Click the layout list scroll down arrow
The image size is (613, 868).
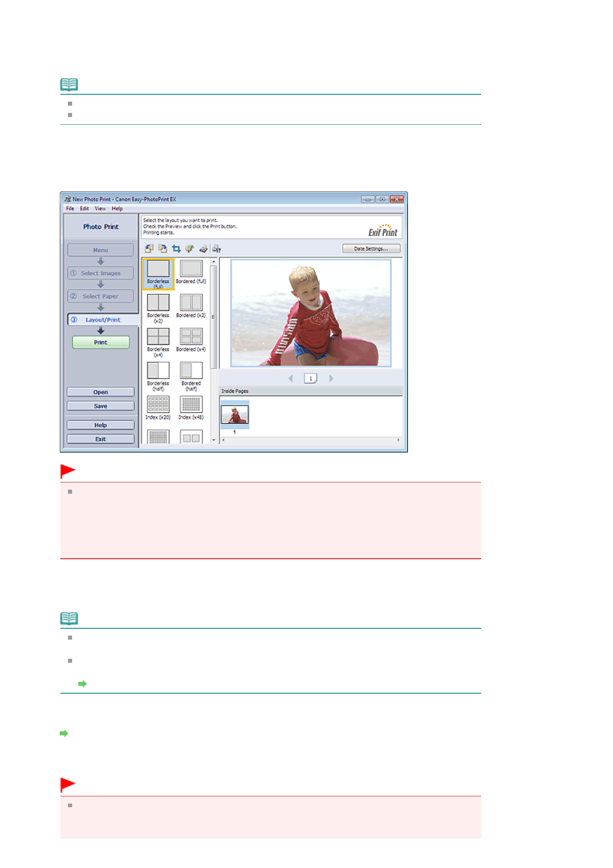pyautogui.click(x=214, y=440)
